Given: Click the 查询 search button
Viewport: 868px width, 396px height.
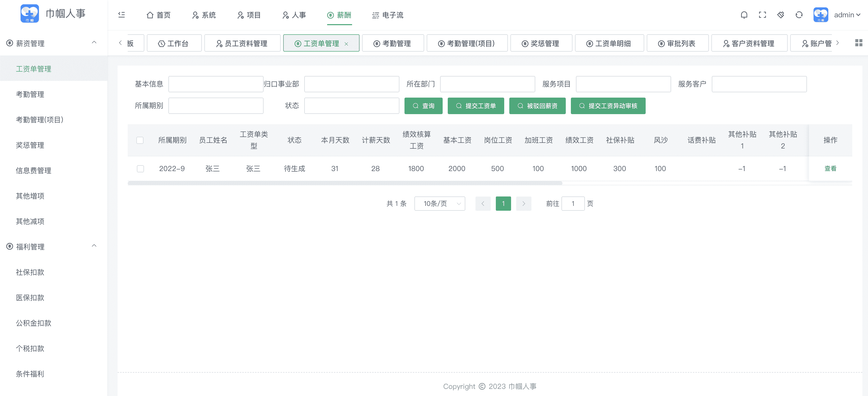Looking at the screenshot, I should tap(423, 106).
